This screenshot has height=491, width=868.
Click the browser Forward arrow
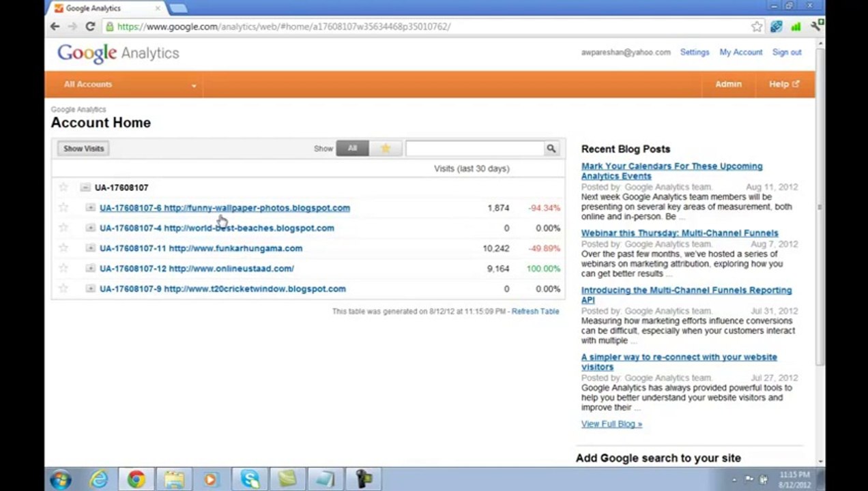(x=72, y=27)
